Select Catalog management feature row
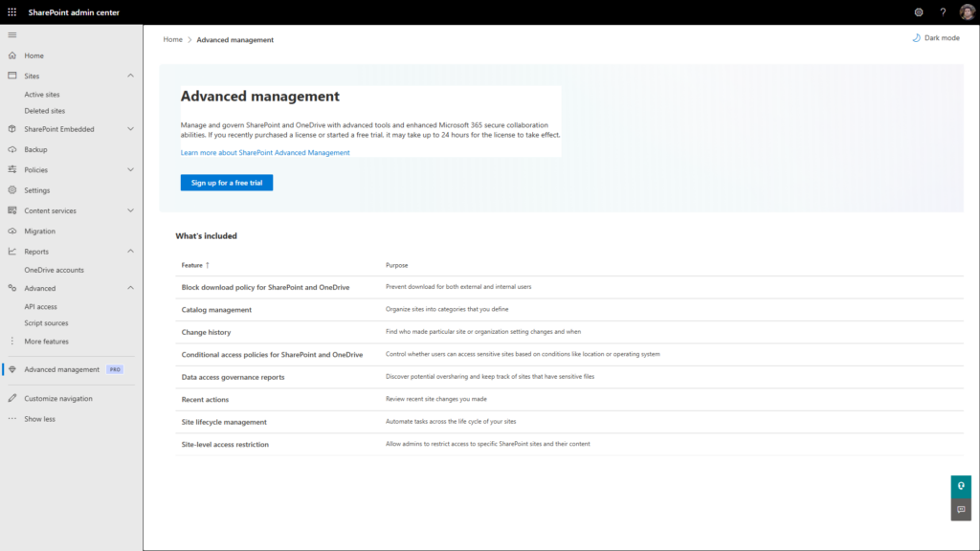This screenshot has height=551, width=980. coord(569,310)
